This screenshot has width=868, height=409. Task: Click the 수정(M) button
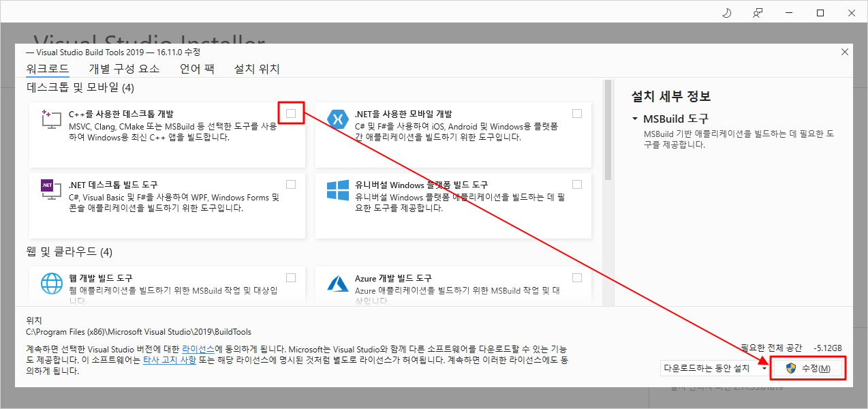[x=809, y=368]
